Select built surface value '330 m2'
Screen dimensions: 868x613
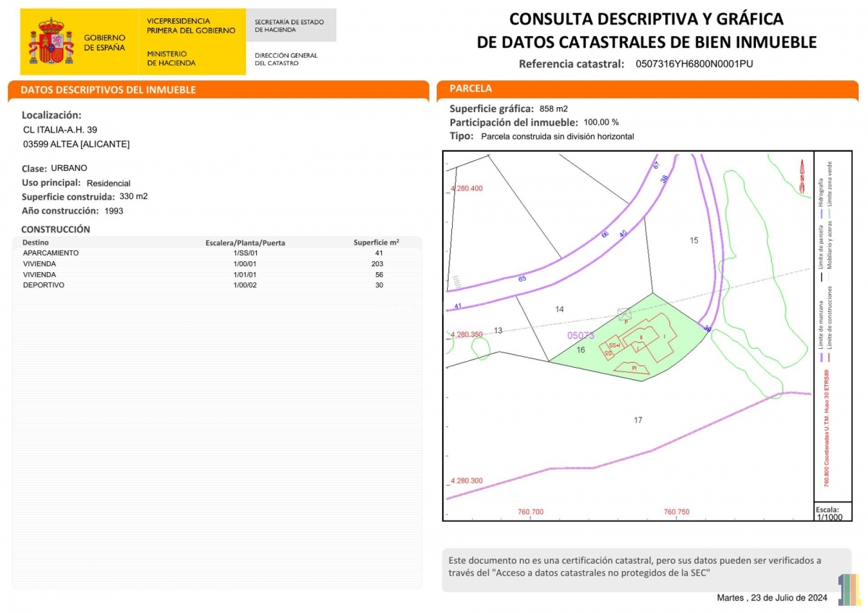(133, 196)
